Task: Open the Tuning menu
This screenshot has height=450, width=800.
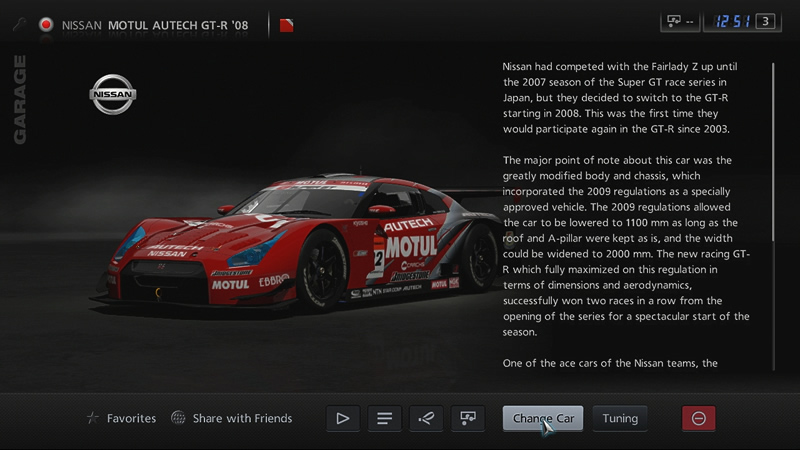Action: click(619, 418)
